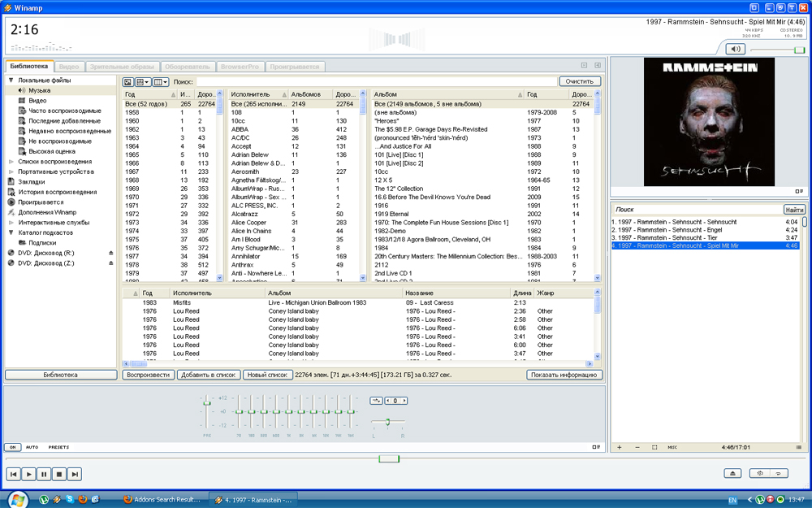
Task: Mute sound with the speaker icon
Action: tap(735, 50)
